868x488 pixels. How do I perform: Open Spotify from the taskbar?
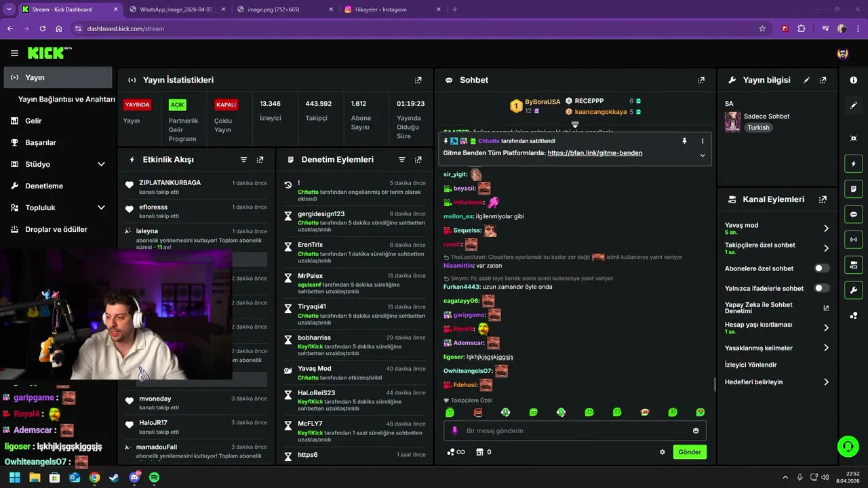click(154, 477)
